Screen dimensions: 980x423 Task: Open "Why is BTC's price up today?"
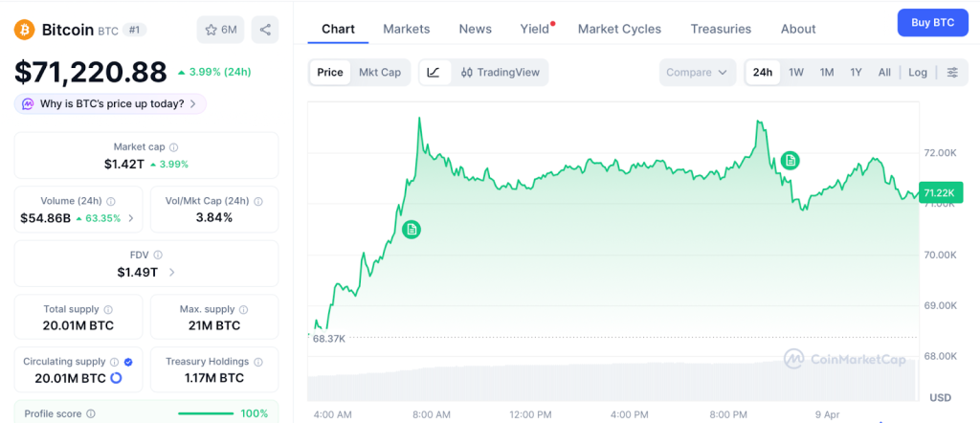pyautogui.click(x=111, y=103)
